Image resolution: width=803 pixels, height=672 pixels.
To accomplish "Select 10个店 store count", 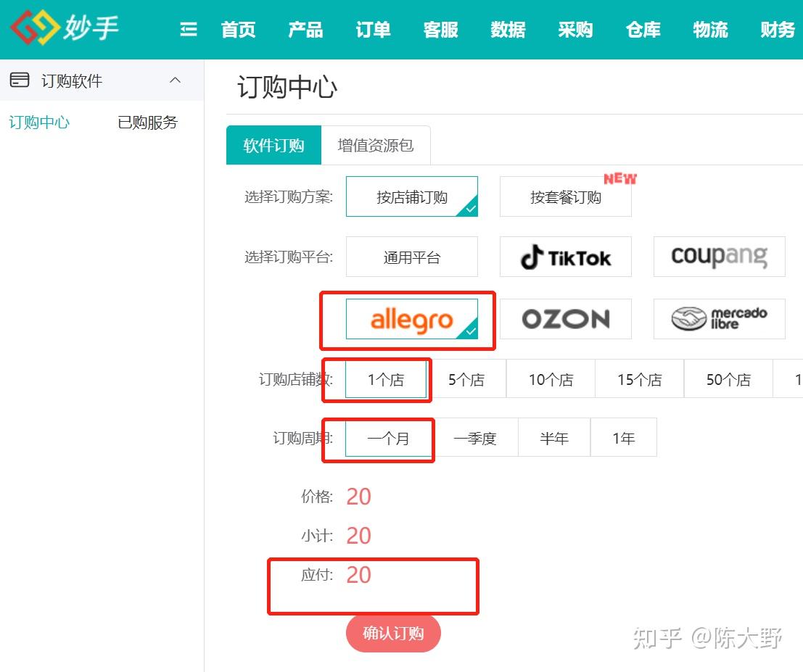I will [551, 379].
